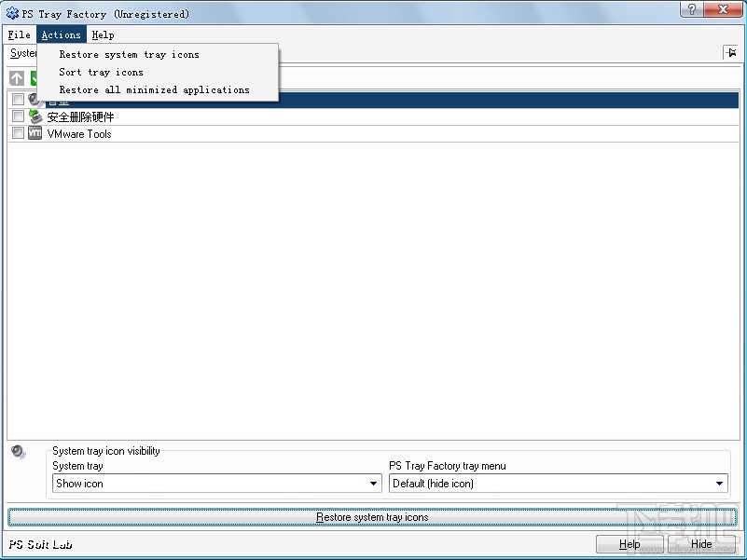Close the open Actions menu
This screenshot has width=747, height=560.
61,34
